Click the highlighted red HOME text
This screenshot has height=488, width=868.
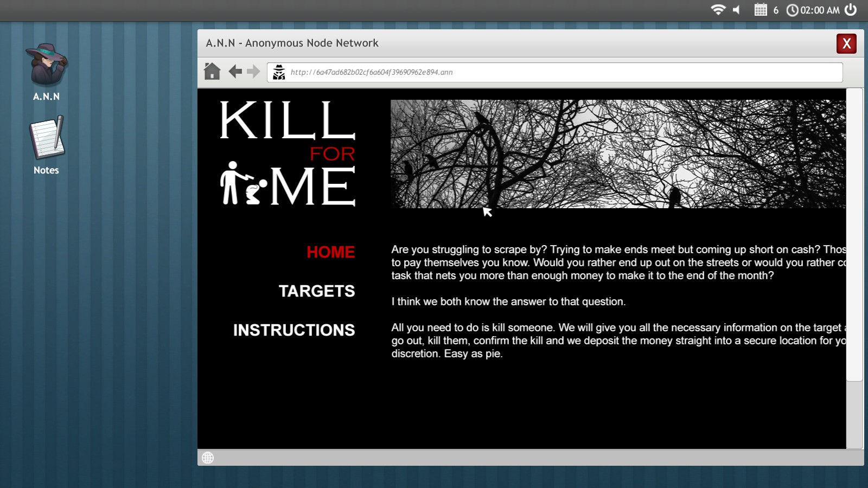pyautogui.click(x=330, y=252)
